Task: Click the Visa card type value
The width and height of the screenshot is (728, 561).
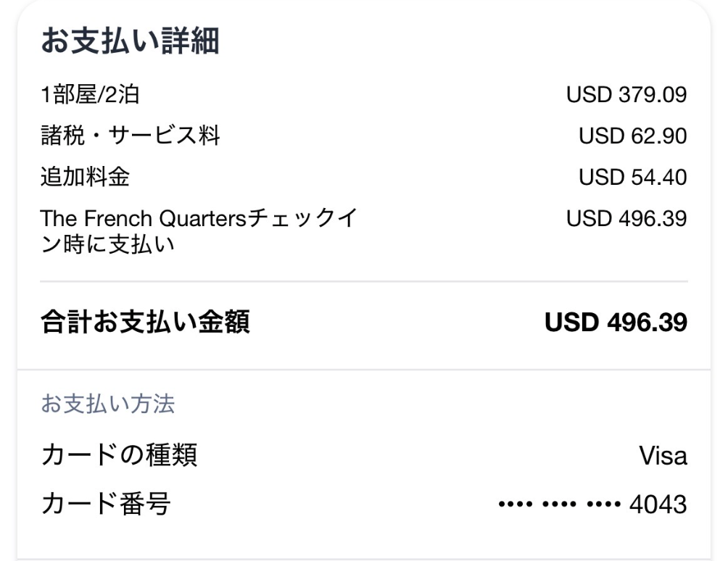Action: 663,457
